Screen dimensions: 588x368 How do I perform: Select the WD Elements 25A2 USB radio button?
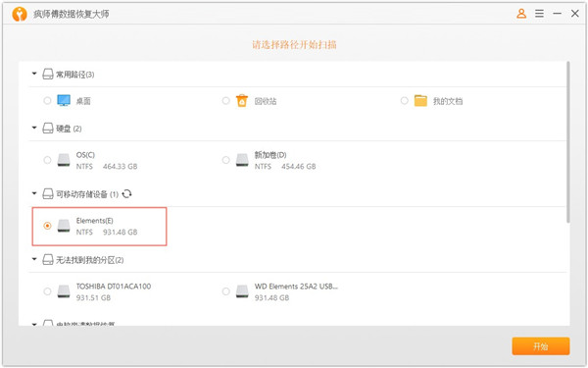point(225,291)
